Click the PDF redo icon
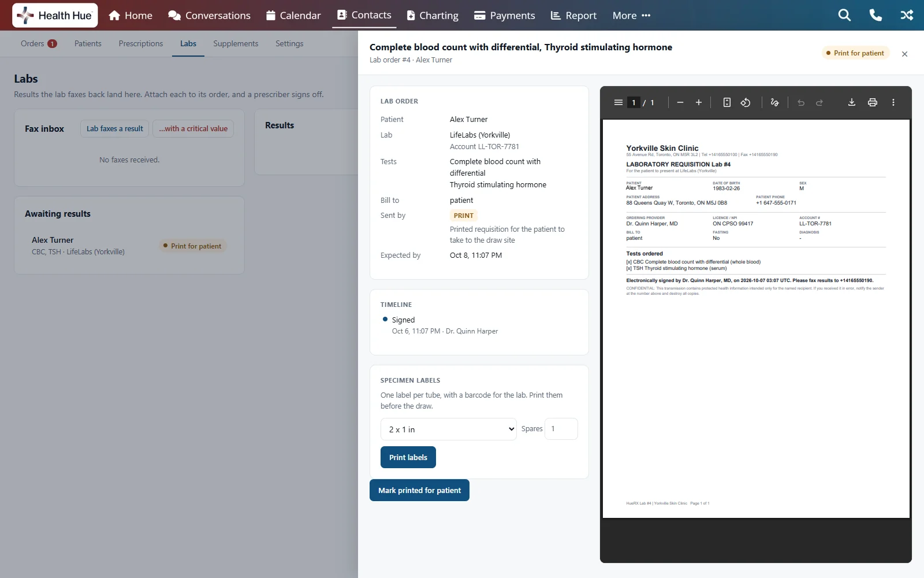This screenshot has height=578, width=924. pos(819,102)
